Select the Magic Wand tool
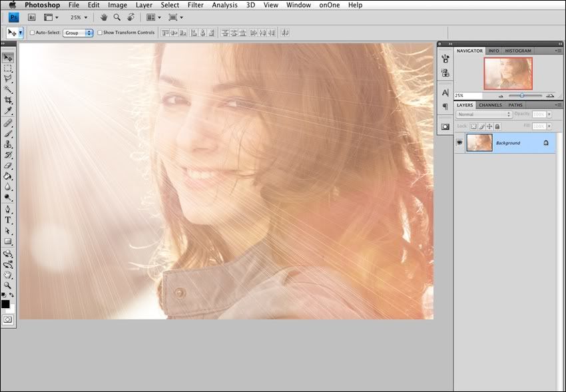Screen dimensions: 566x392 tap(8, 89)
